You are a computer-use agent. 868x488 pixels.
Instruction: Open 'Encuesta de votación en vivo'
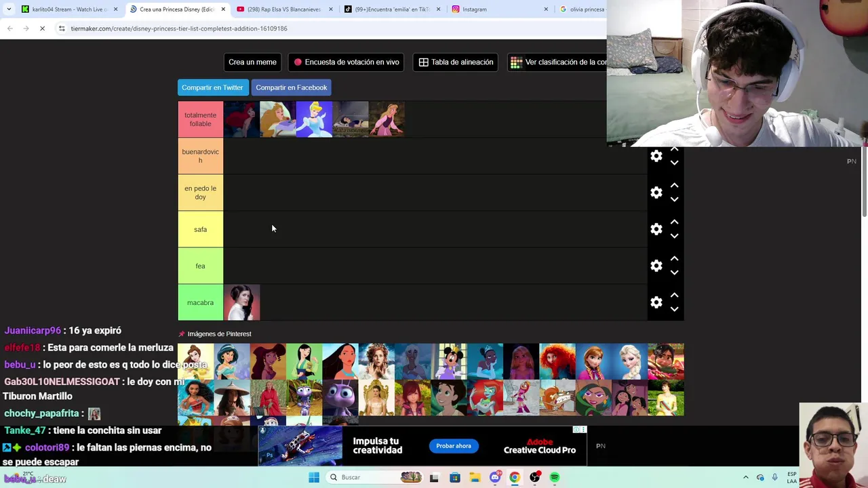(x=346, y=62)
